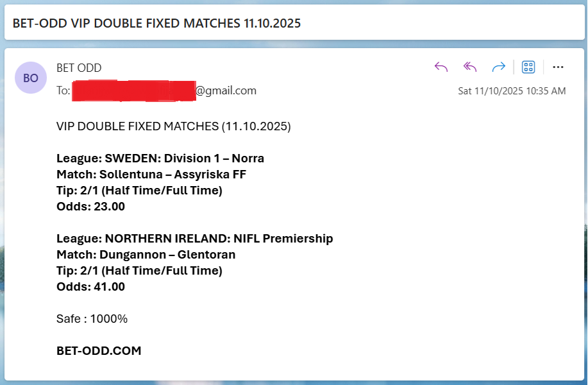This screenshot has width=588, height=385.
Task: Click the League: SWEDEN Division 1 line
Action: 160,158
